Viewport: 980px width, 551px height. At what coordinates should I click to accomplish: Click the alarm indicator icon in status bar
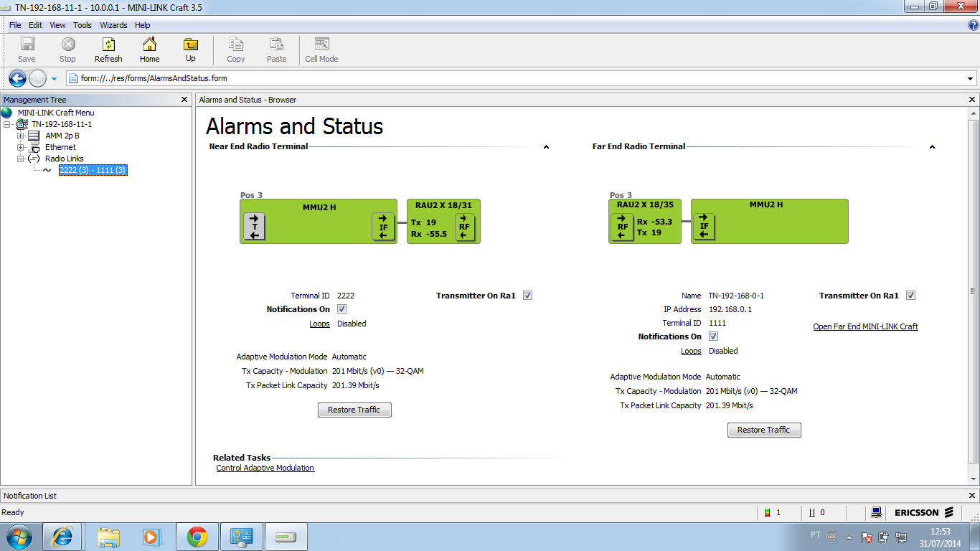(768, 512)
